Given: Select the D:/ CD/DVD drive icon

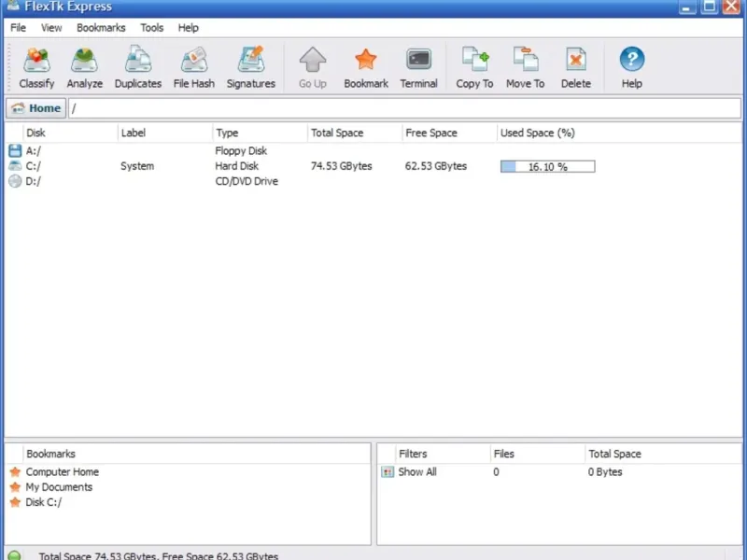Looking at the screenshot, I should 15,181.
